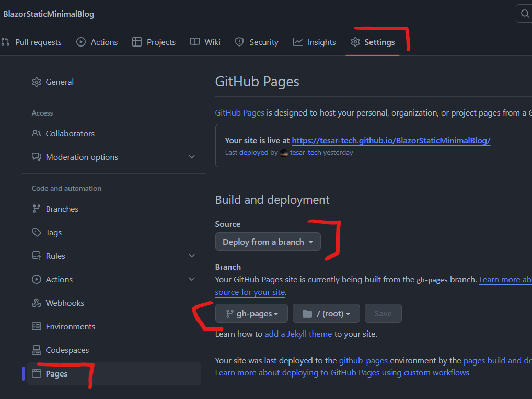532x399 pixels.
Task: Click the General gear icon in sidebar
Action: tap(36, 82)
